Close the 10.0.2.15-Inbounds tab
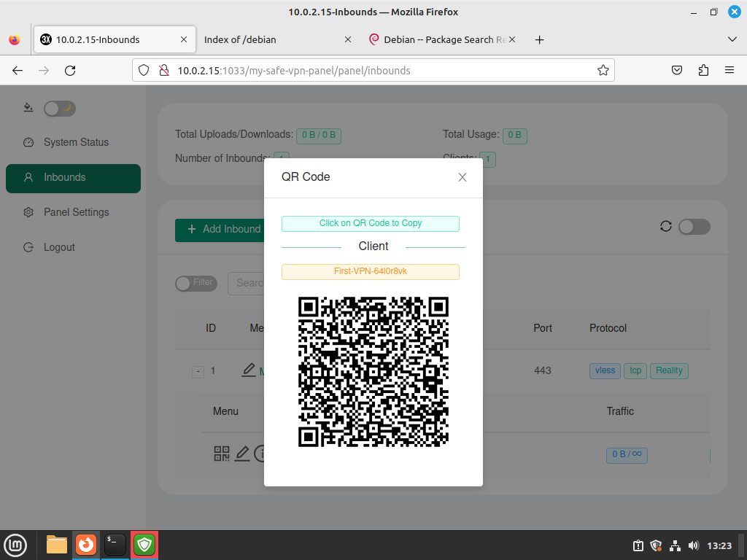 pyautogui.click(x=183, y=39)
